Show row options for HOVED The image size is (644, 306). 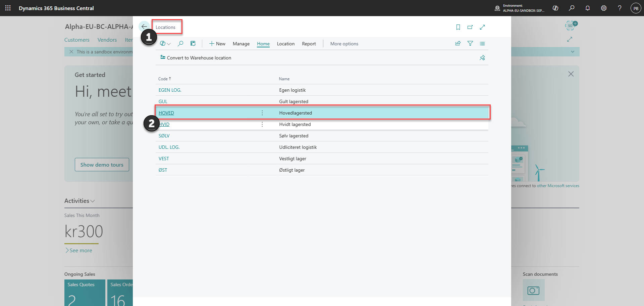tap(262, 113)
